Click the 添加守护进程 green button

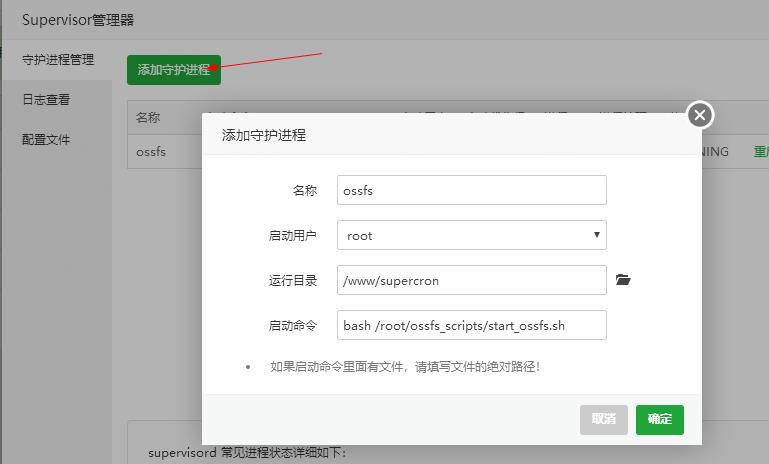click(x=174, y=70)
